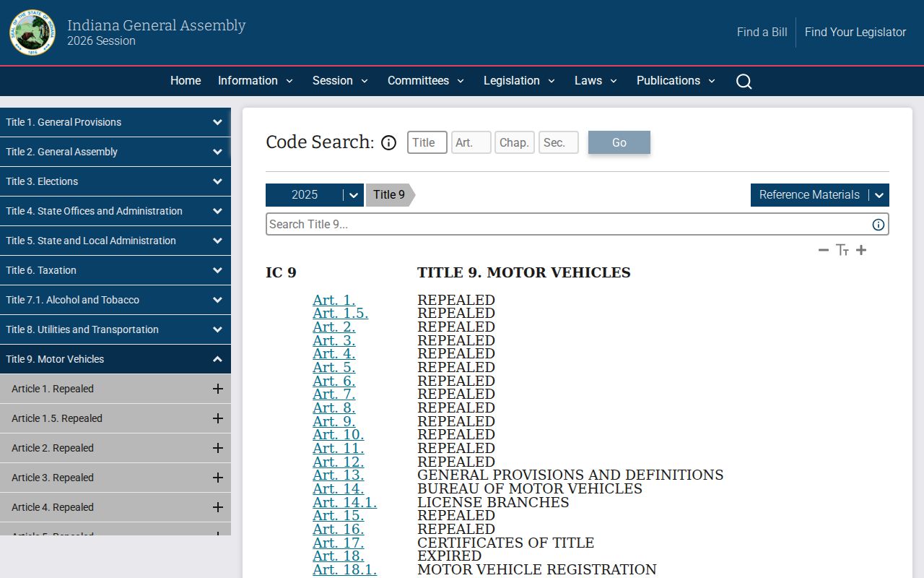The width and height of the screenshot is (924, 578).
Task: Expand Article 4. Repealed plus icon
Action: pyautogui.click(x=218, y=507)
